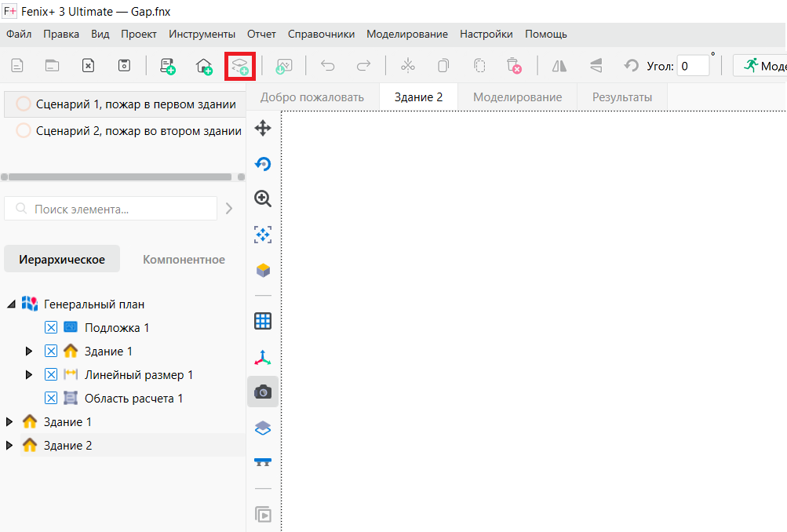Cut selection with the scissors icon
Viewport: 787px width, 532px height.
[407, 66]
